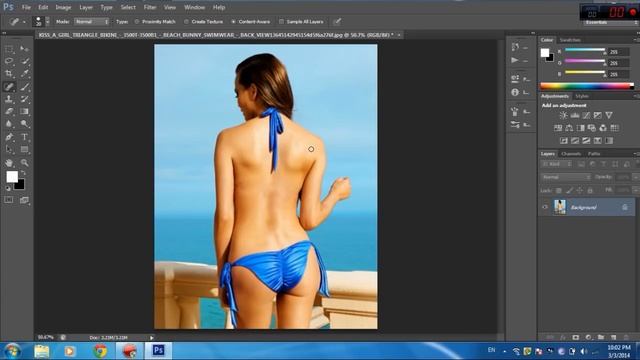Select the Eraser tool
The width and height of the screenshot is (640, 360).
pos(9,111)
